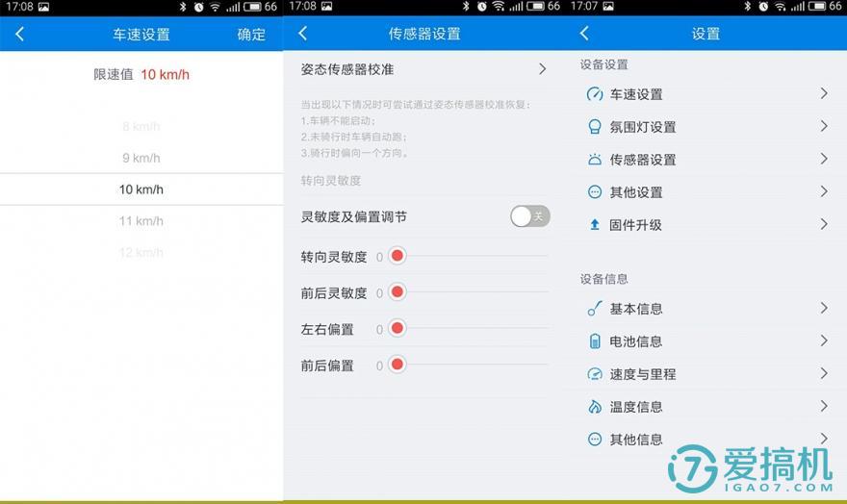Viewport: 847px width, 504px height.
Task: Click the 左右偏置 slider handle
Action: tap(397, 328)
